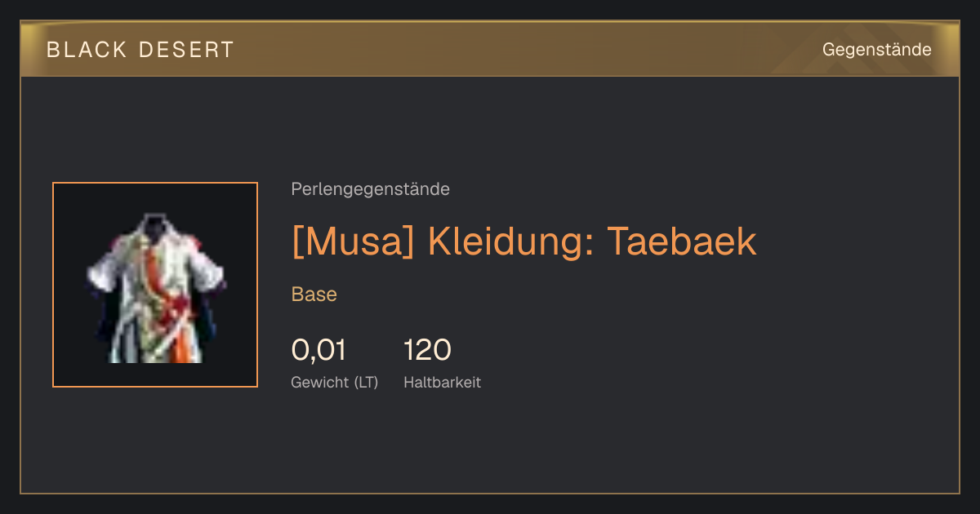The image size is (980, 514).
Task: Select the Perlengegenstände category label
Action: click(370, 189)
